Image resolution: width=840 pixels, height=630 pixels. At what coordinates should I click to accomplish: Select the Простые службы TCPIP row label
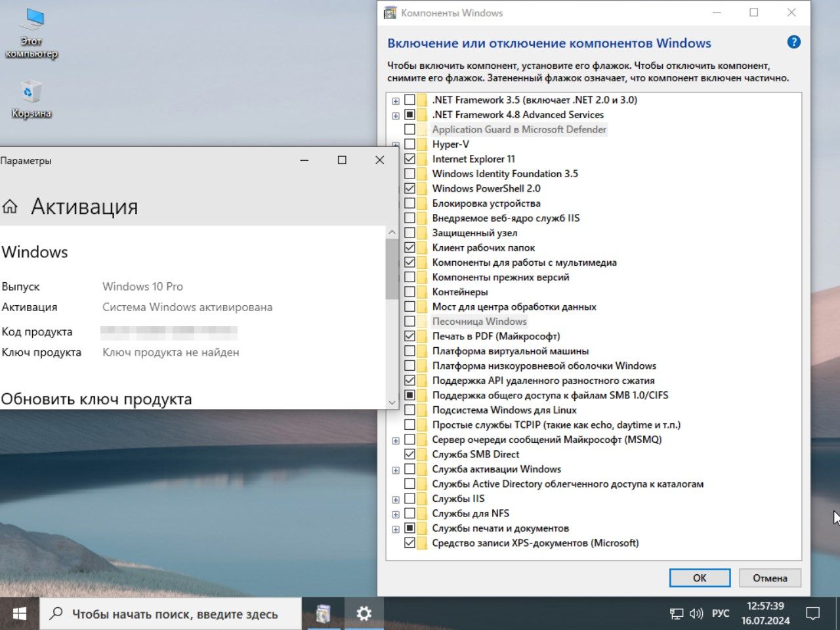click(556, 425)
